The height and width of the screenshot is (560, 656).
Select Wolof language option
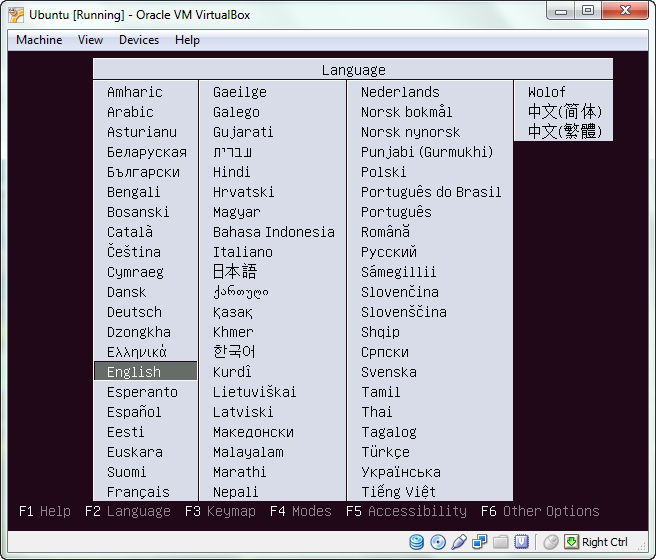click(x=546, y=92)
